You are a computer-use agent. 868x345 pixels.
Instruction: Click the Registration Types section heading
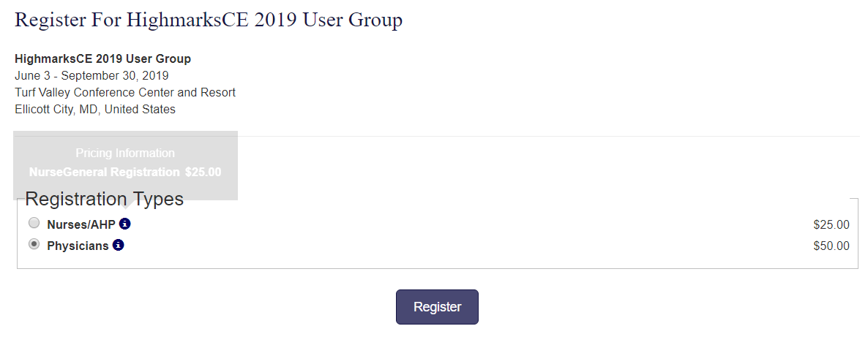pyautogui.click(x=104, y=199)
